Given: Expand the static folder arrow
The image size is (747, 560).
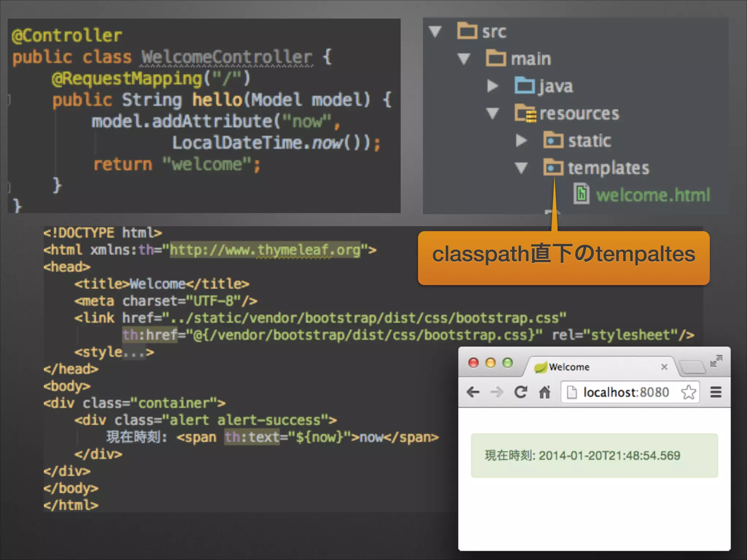Looking at the screenshot, I should pos(521,140).
